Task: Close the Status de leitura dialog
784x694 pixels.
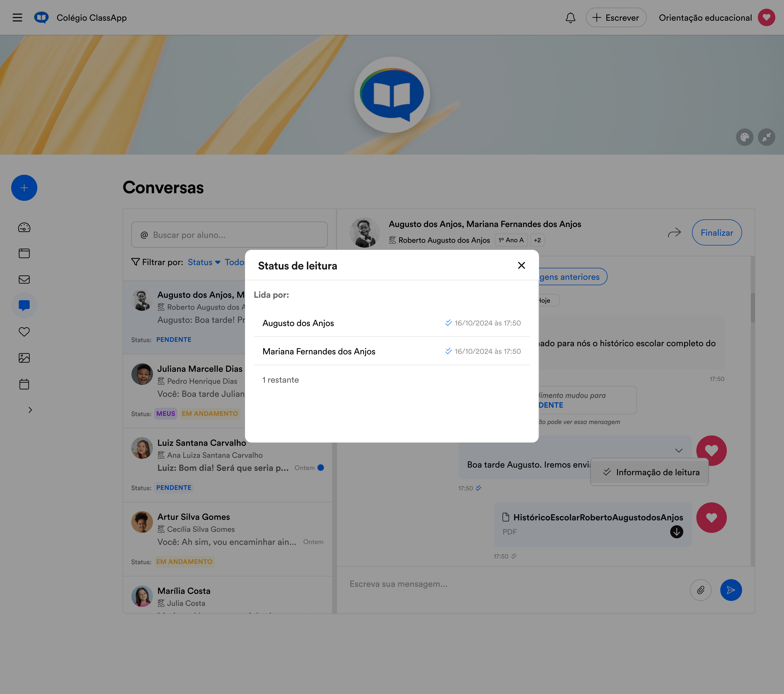Action: pyautogui.click(x=521, y=265)
